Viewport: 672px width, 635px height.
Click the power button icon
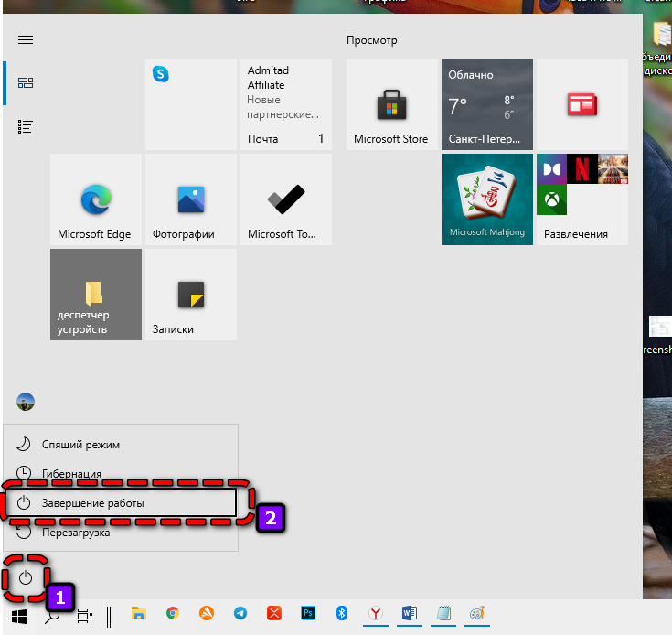[x=26, y=577]
